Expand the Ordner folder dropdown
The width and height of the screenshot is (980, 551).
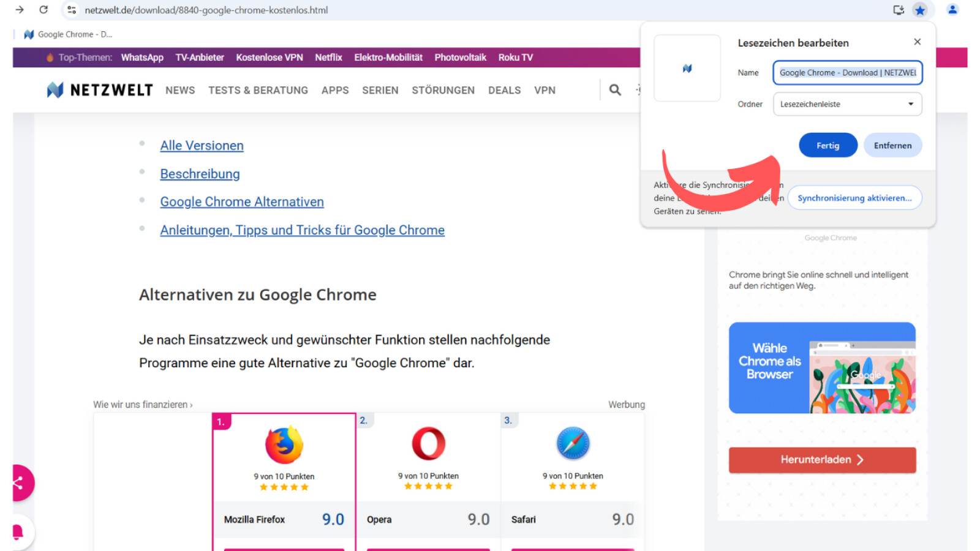click(848, 104)
